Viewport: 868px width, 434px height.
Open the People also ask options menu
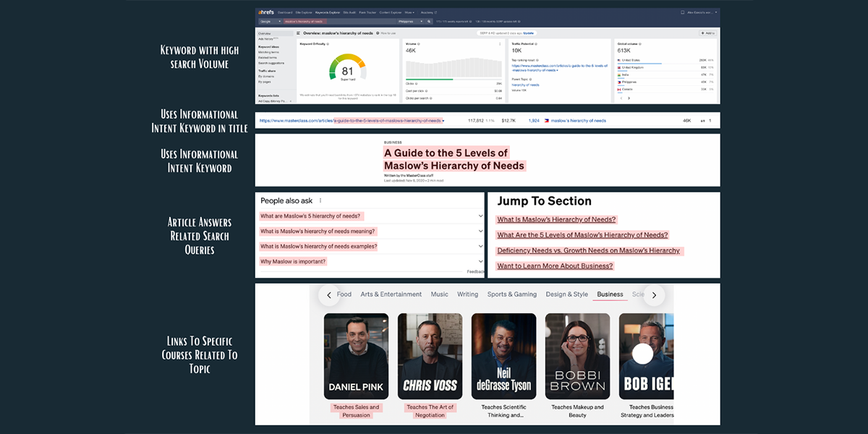(320, 200)
